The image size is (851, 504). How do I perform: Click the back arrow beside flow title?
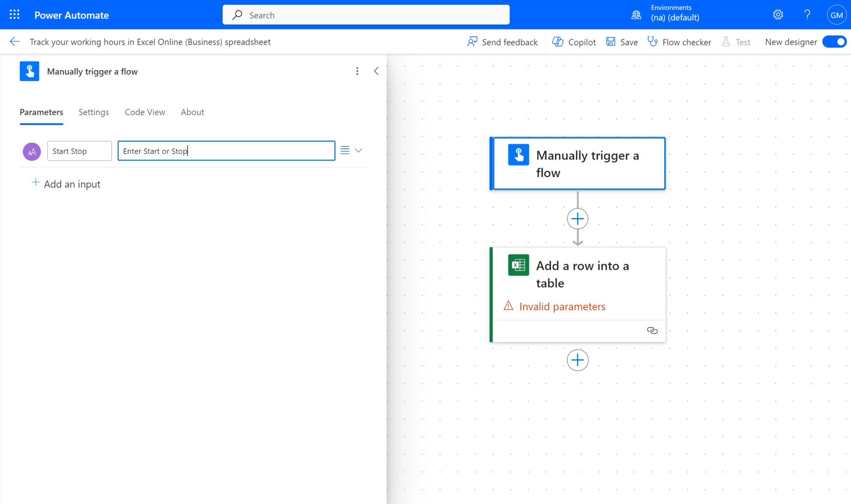pos(15,42)
